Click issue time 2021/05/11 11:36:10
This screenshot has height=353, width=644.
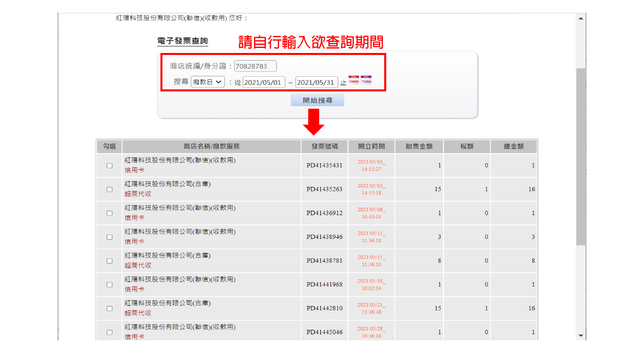(x=371, y=261)
